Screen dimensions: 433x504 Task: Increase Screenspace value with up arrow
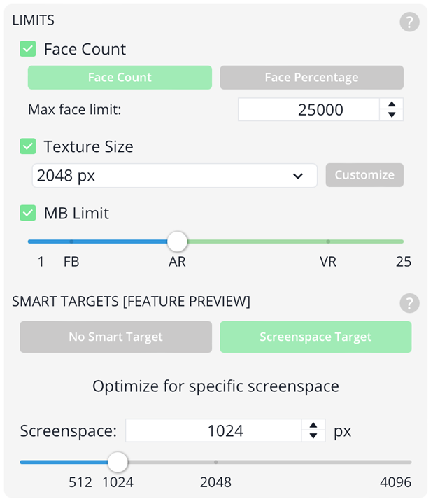[x=313, y=426]
